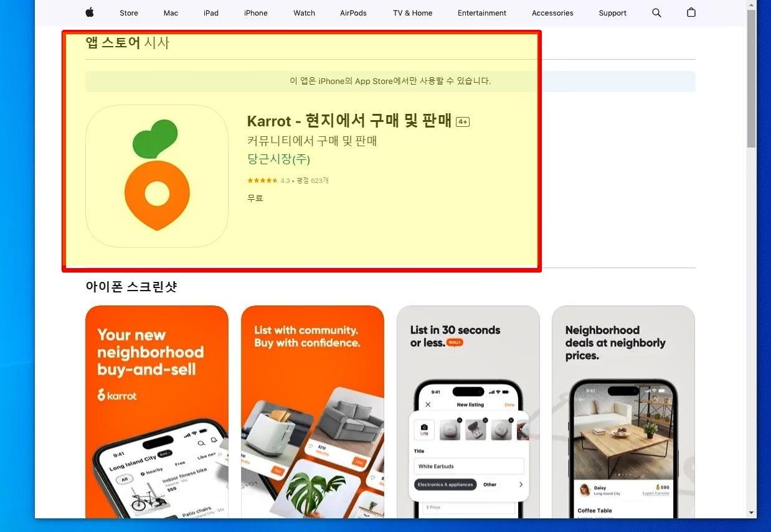Open the TV & Home menu
The width and height of the screenshot is (771, 532).
(413, 13)
